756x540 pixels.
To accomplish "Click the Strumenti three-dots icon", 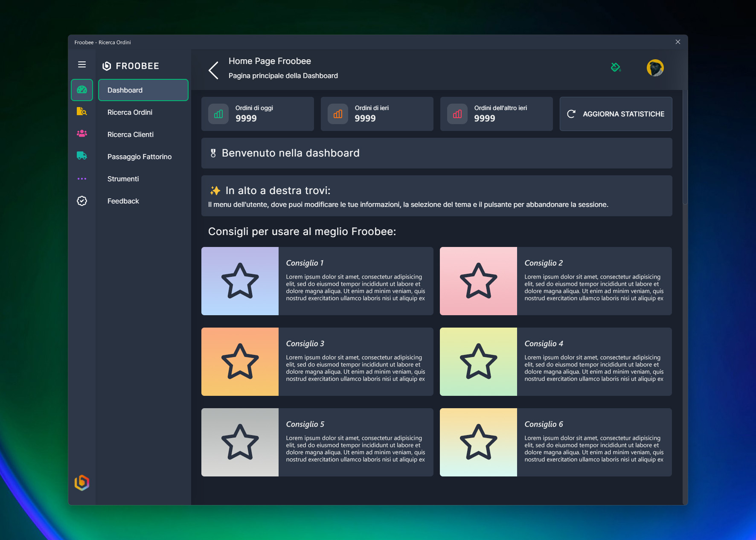I will [82, 179].
